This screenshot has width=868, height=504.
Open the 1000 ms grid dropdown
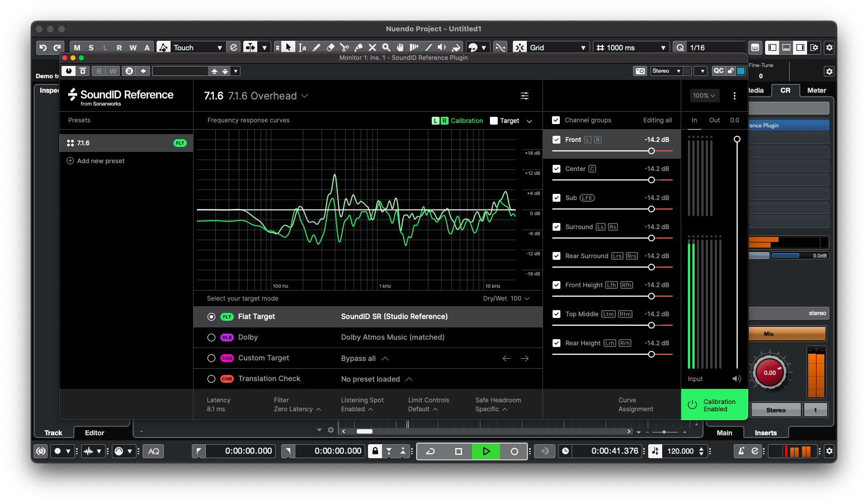pos(631,47)
